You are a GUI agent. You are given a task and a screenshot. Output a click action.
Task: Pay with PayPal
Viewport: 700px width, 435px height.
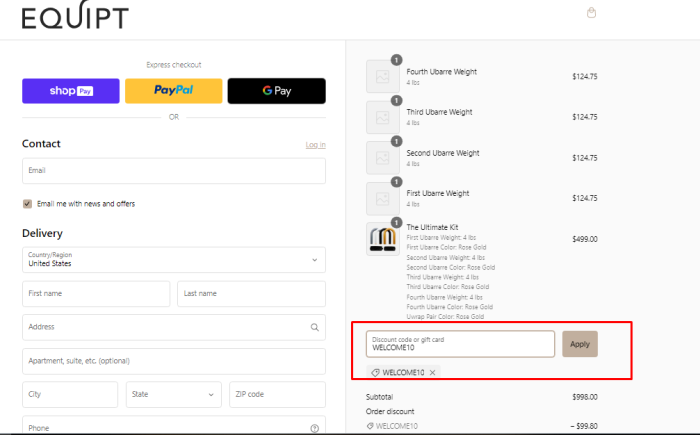pyautogui.click(x=174, y=91)
